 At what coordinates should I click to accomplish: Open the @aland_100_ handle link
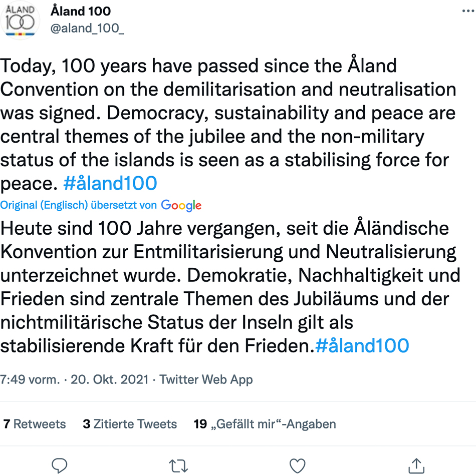click(x=87, y=28)
